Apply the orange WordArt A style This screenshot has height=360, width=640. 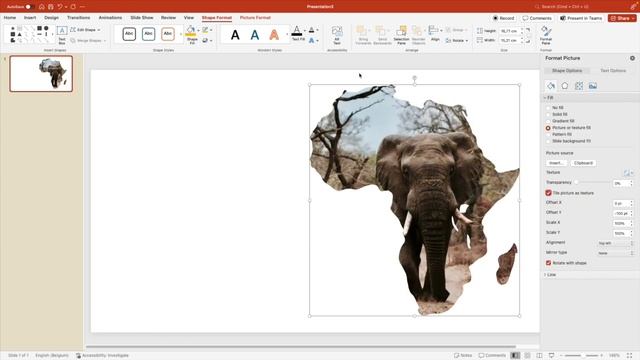(x=274, y=35)
